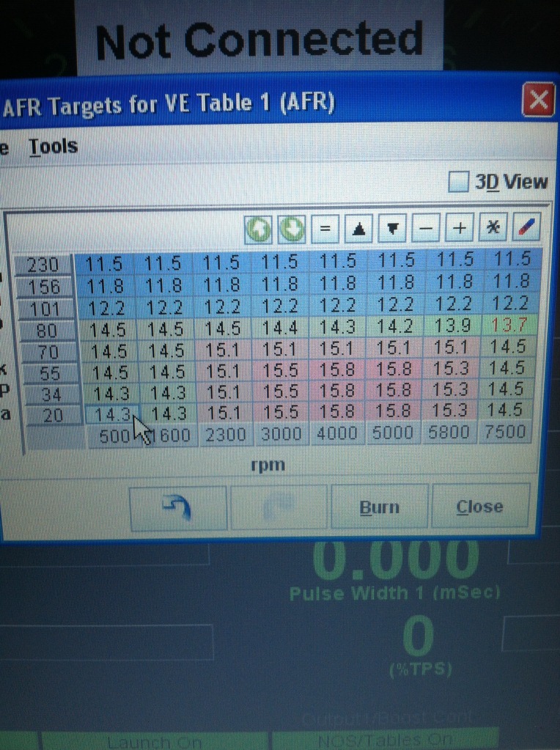Select the 14.3 cell at row 20, 500 rpm
The height and width of the screenshot is (750, 560).
point(112,414)
